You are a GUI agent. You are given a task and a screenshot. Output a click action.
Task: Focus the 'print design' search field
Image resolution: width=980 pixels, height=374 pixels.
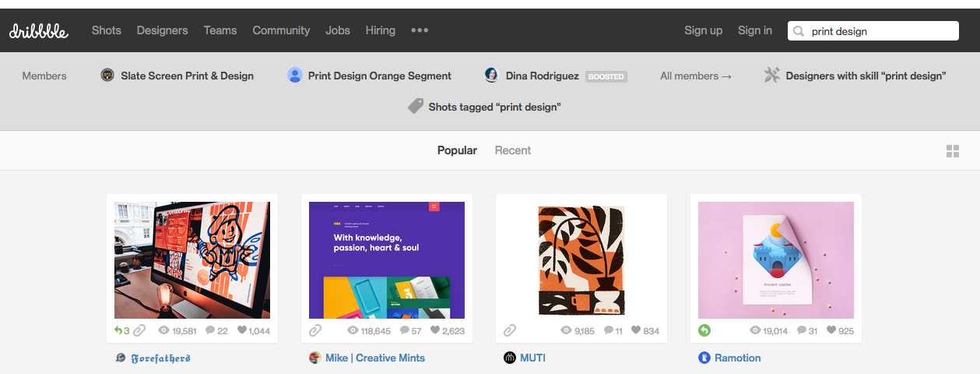(873, 30)
